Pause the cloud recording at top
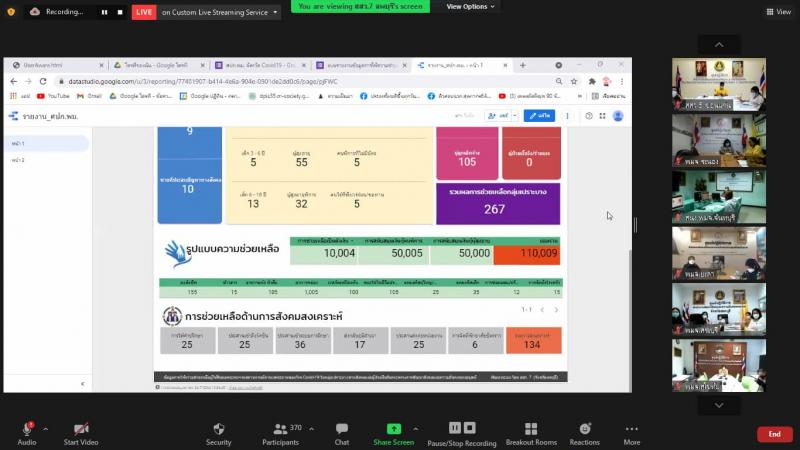 click(104, 12)
